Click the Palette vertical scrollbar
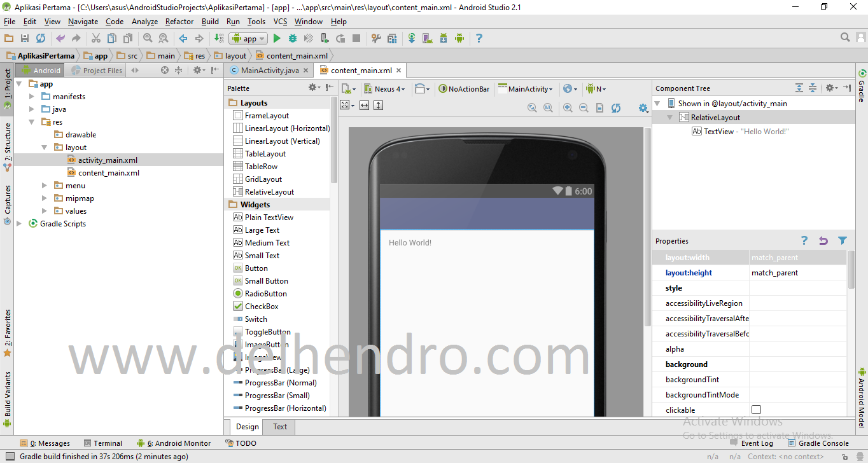 [x=334, y=140]
